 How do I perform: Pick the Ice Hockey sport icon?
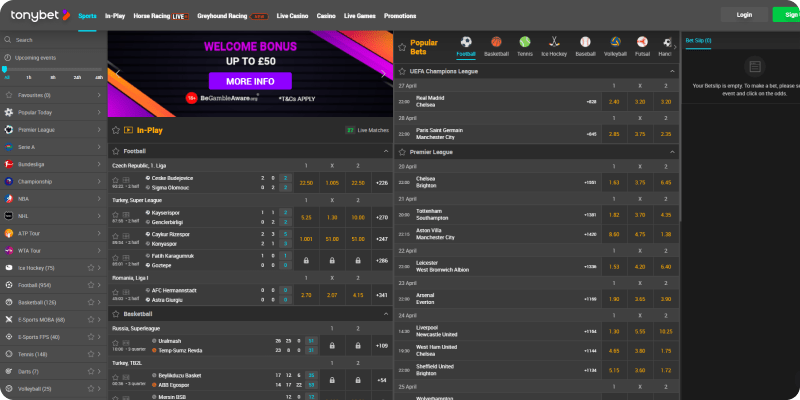point(554,43)
